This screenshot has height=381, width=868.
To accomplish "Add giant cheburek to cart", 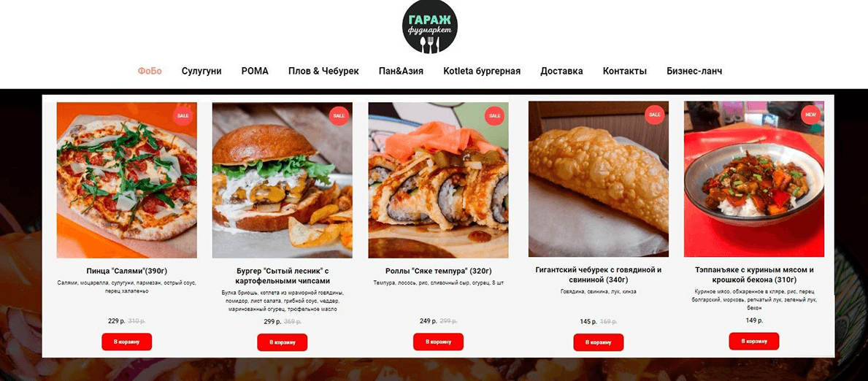I will pyautogui.click(x=599, y=342).
